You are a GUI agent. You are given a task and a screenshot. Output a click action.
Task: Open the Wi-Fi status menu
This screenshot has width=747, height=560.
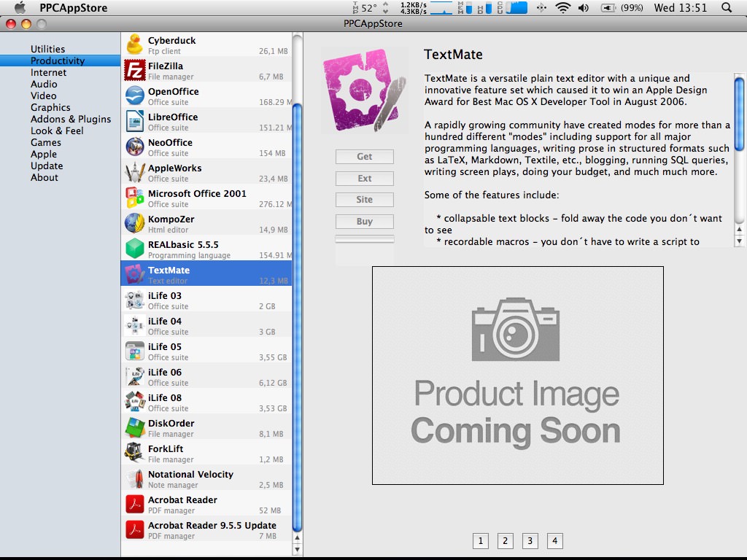click(x=563, y=7)
